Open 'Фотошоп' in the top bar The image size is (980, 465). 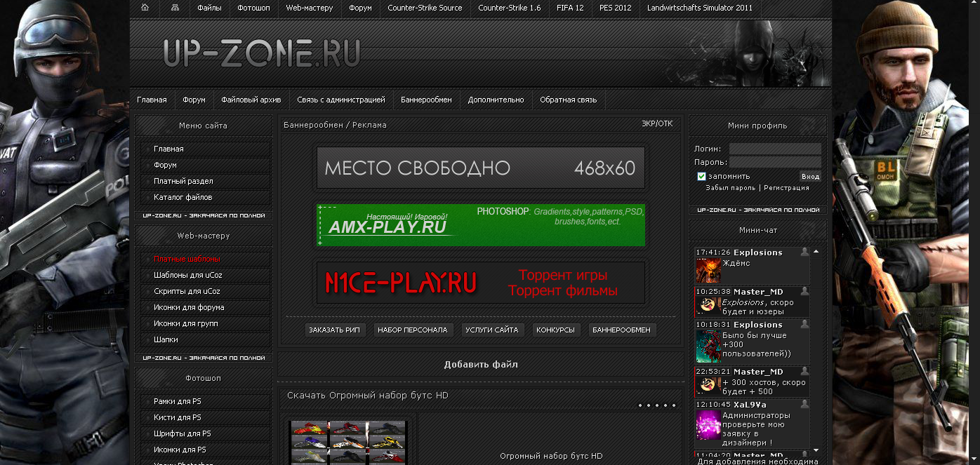click(253, 8)
